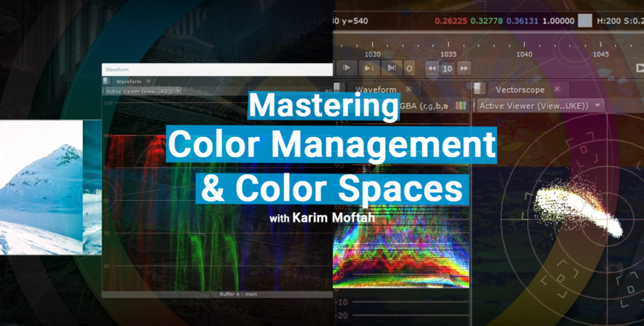This screenshot has height=326, width=644.
Task: Select the green value 0.32778
Action: pyautogui.click(x=486, y=21)
